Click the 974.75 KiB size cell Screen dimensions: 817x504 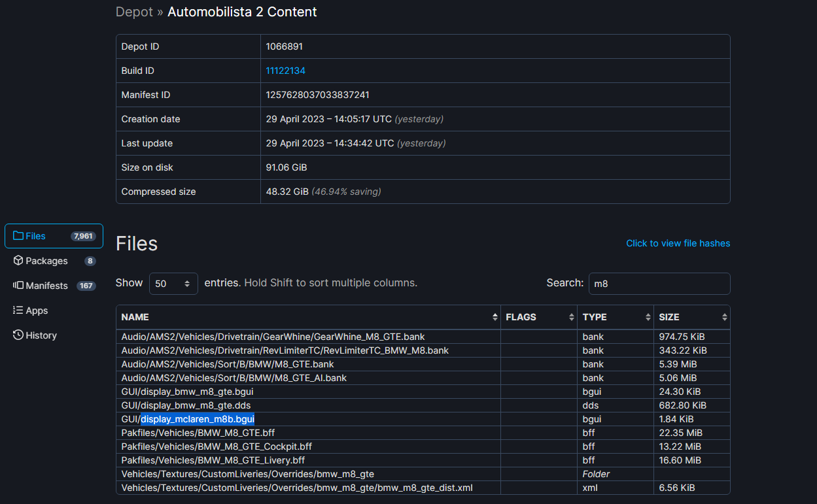[x=692, y=337]
